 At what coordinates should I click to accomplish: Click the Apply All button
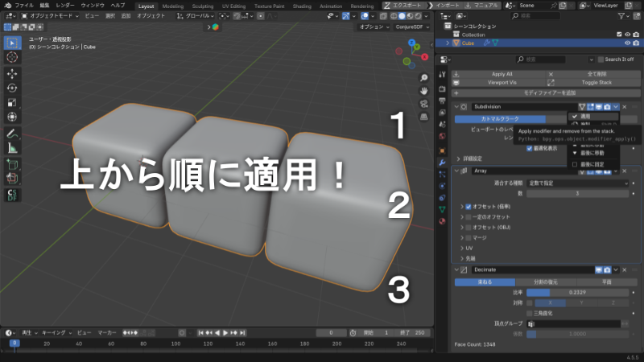tap(502, 73)
